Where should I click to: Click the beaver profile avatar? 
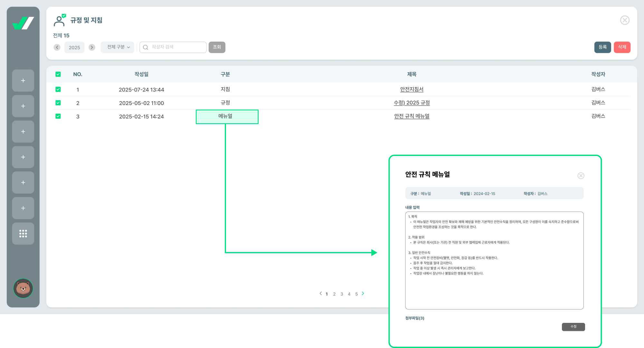[23, 288]
